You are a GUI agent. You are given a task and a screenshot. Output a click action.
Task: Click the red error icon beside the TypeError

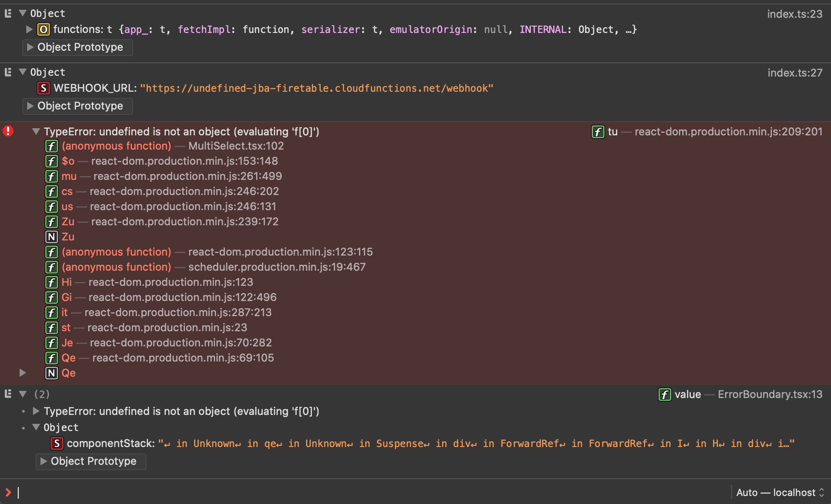tap(8, 131)
